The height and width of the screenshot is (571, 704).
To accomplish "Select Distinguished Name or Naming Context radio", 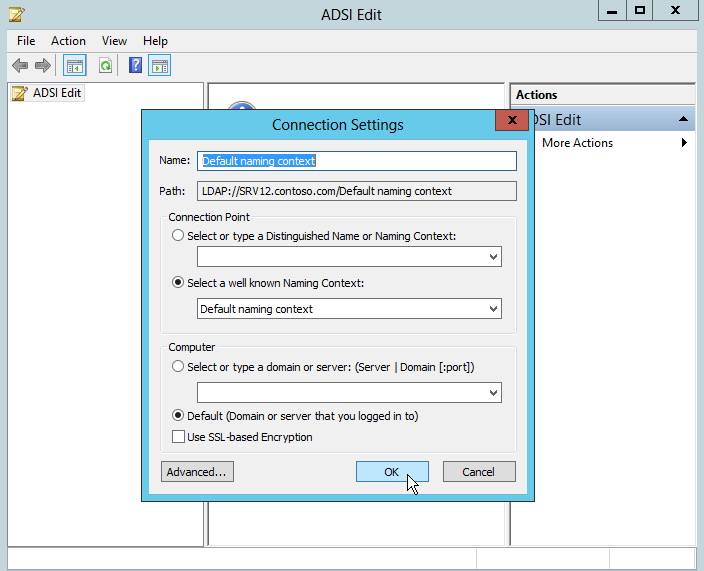I will coord(178,235).
